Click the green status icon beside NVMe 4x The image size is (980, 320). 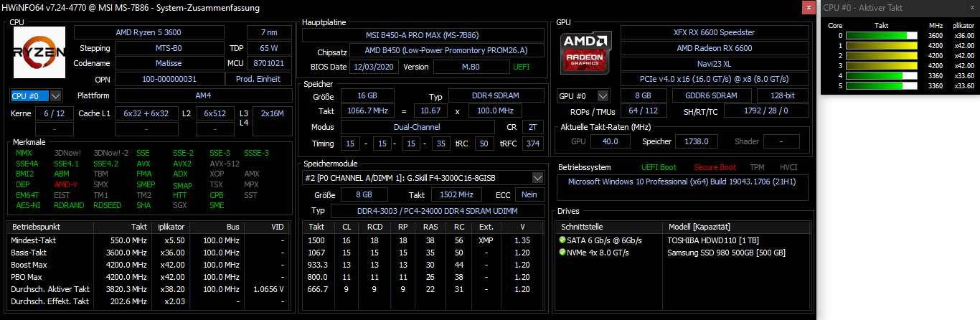pos(562,253)
